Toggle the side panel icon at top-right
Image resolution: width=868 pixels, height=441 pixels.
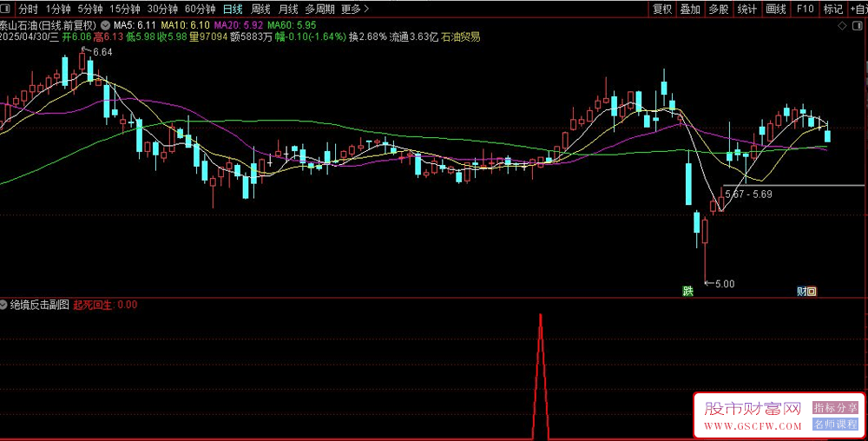coord(859,26)
